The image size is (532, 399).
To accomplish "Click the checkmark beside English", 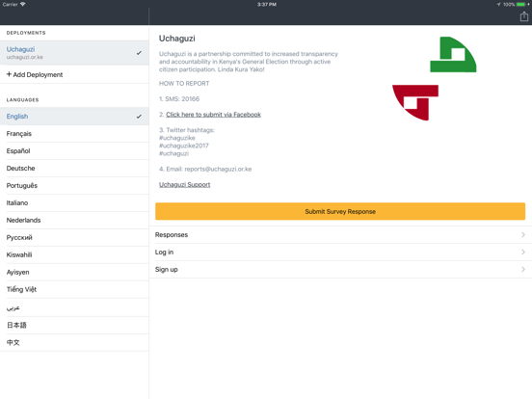I will [x=139, y=117].
